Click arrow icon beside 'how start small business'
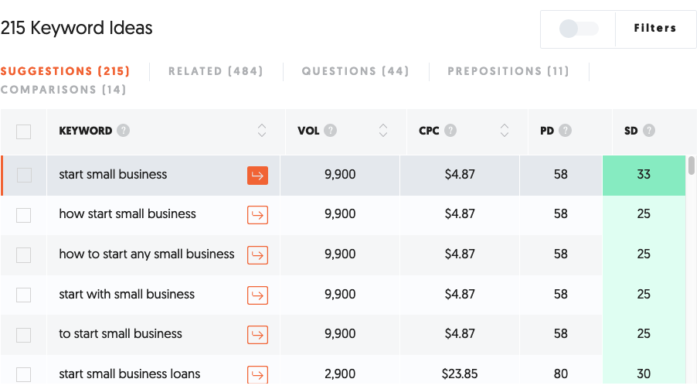This screenshot has height=389, width=700. pos(258,215)
